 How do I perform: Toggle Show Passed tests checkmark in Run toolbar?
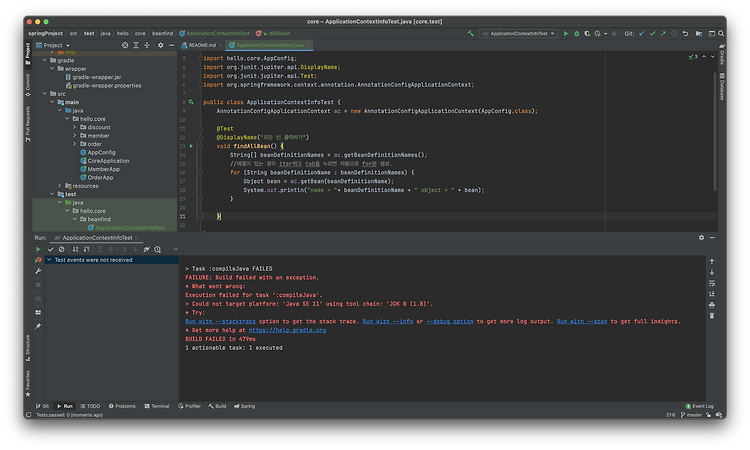tap(51, 249)
